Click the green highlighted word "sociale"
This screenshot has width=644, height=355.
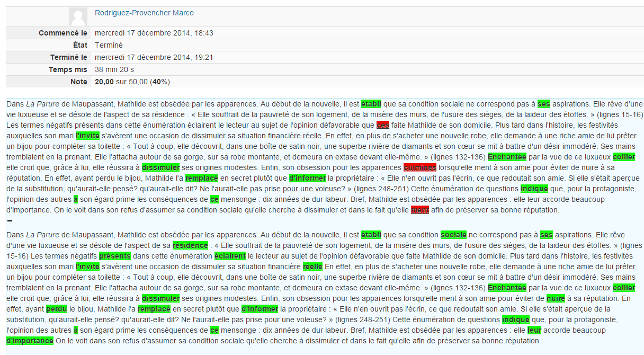(453, 235)
